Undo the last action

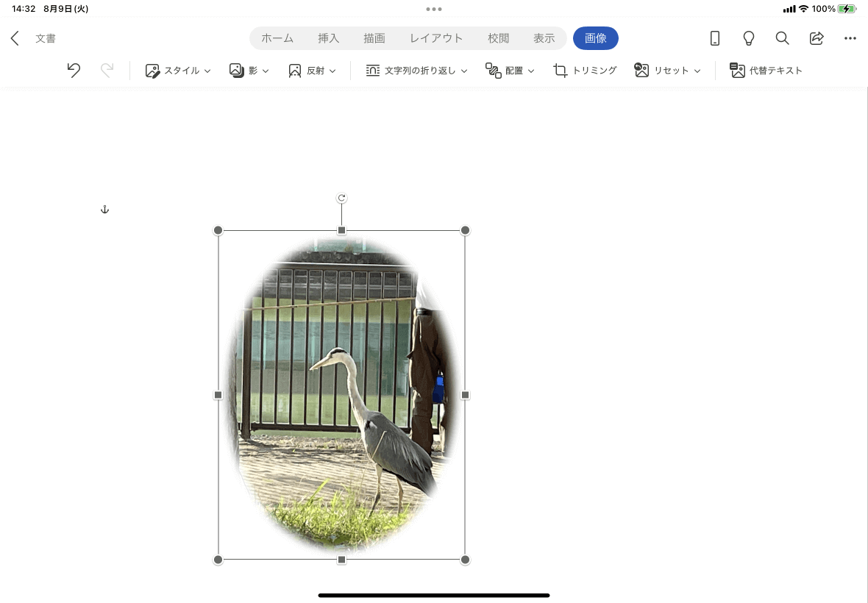click(74, 71)
